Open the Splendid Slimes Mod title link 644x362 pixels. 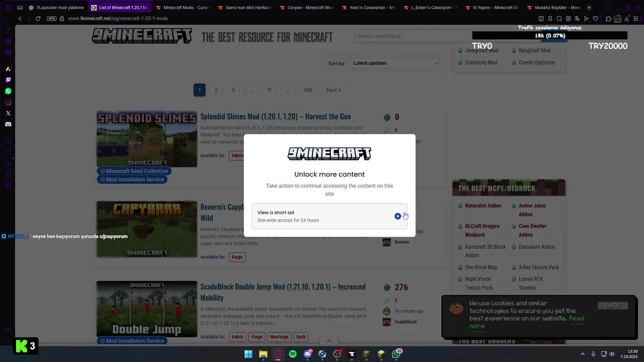275,117
